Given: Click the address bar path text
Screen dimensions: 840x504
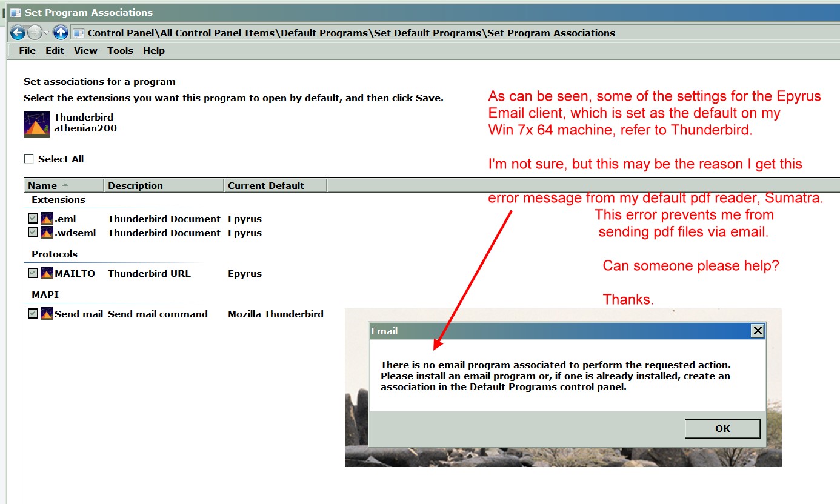Looking at the screenshot, I should (352, 33).
